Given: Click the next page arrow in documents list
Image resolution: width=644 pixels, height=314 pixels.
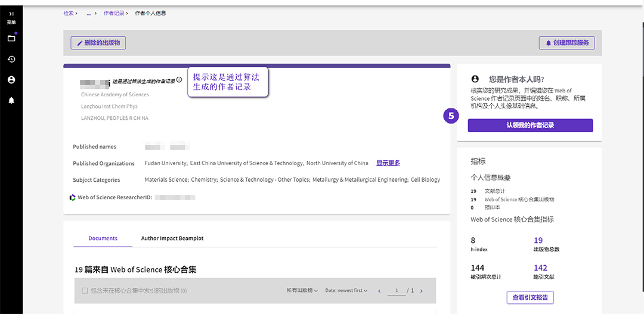Looking at the screenshot, I should [421, 291].
